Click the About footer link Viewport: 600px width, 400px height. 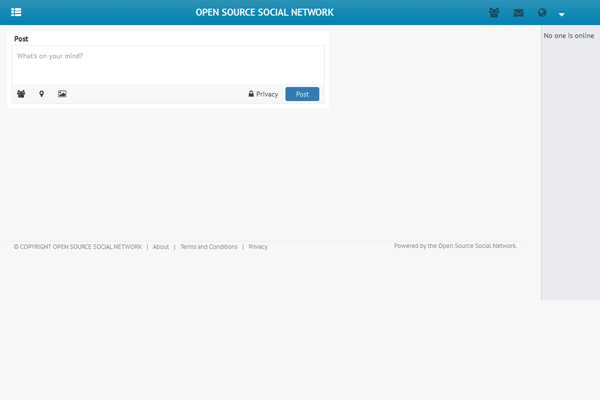point(161,246)
